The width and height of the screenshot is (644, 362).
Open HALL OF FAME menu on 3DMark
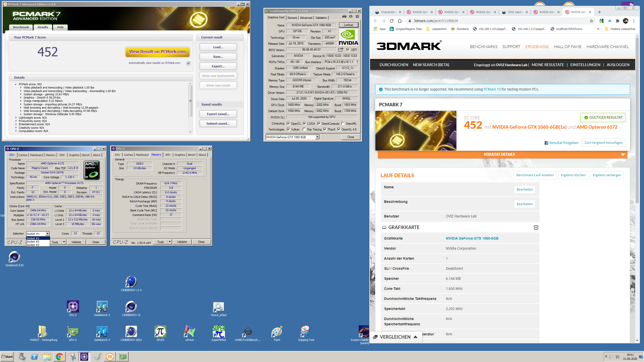point(568,47)
